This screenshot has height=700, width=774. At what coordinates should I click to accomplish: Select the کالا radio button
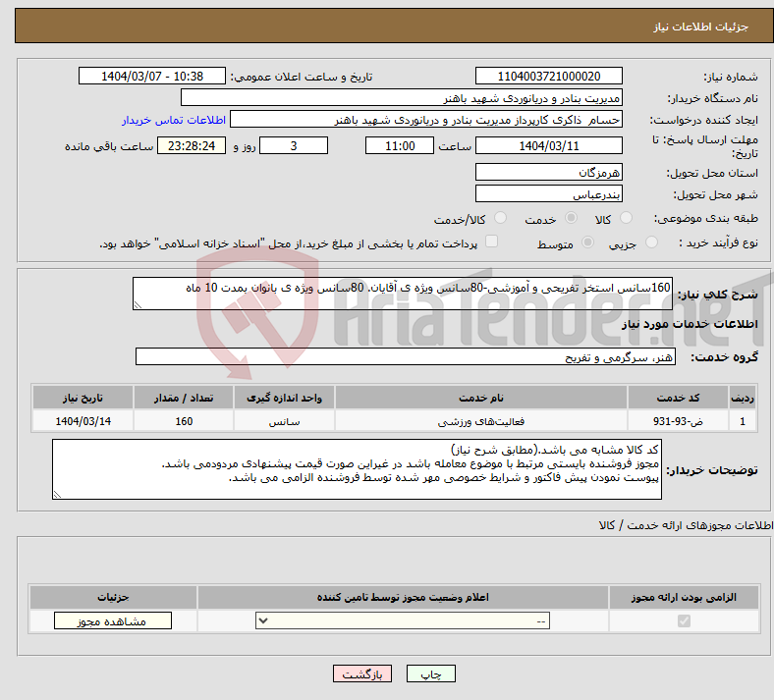click(x=626, y=218)
